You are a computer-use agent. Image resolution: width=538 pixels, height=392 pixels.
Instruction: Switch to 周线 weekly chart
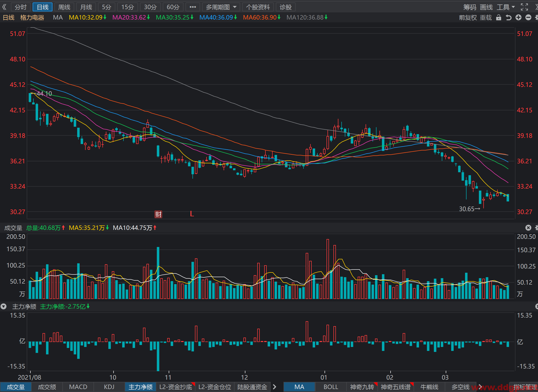64,7
